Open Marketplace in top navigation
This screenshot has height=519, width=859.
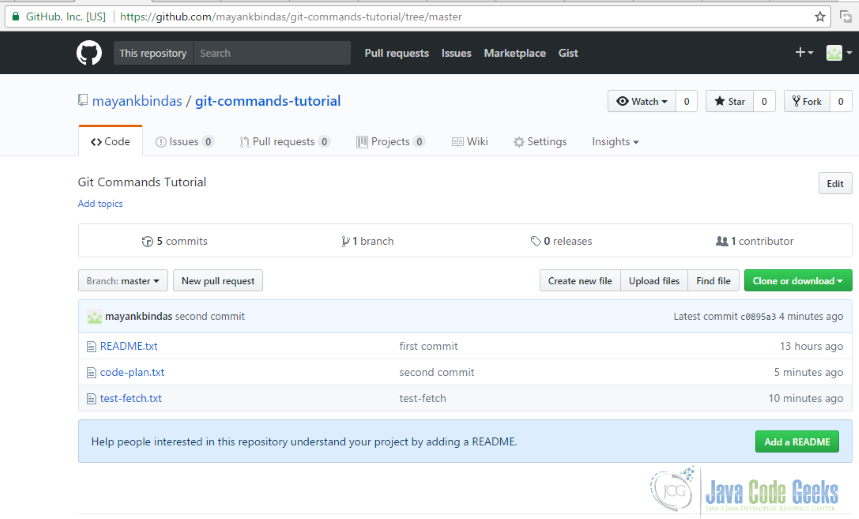[x=515, y=53]
